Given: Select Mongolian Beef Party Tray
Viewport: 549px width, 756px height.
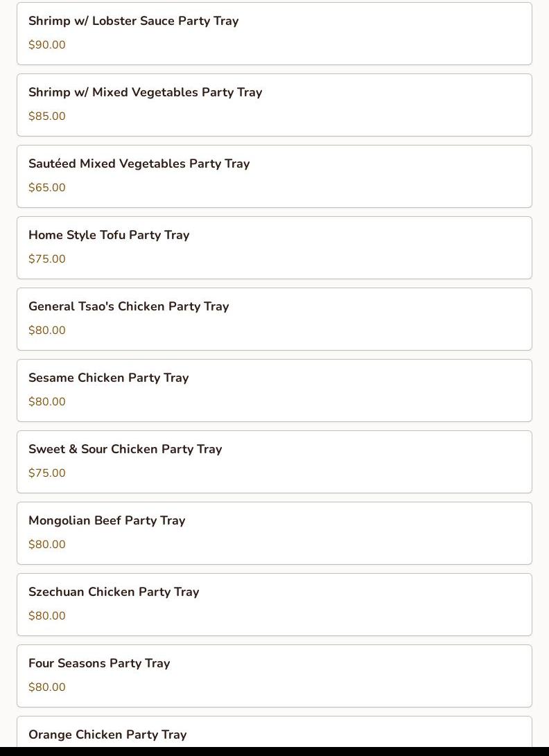Looking at the screenshot, I should 107,520.
